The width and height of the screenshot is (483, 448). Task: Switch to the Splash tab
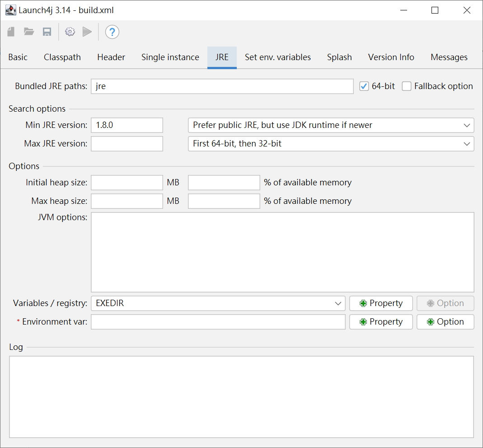[339, 57]
